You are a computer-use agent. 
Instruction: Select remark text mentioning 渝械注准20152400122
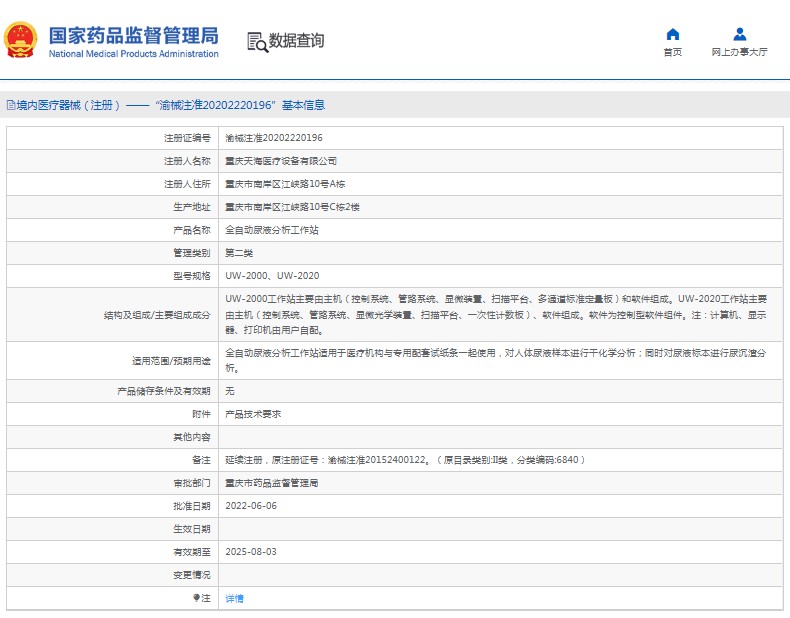(405, 460)
